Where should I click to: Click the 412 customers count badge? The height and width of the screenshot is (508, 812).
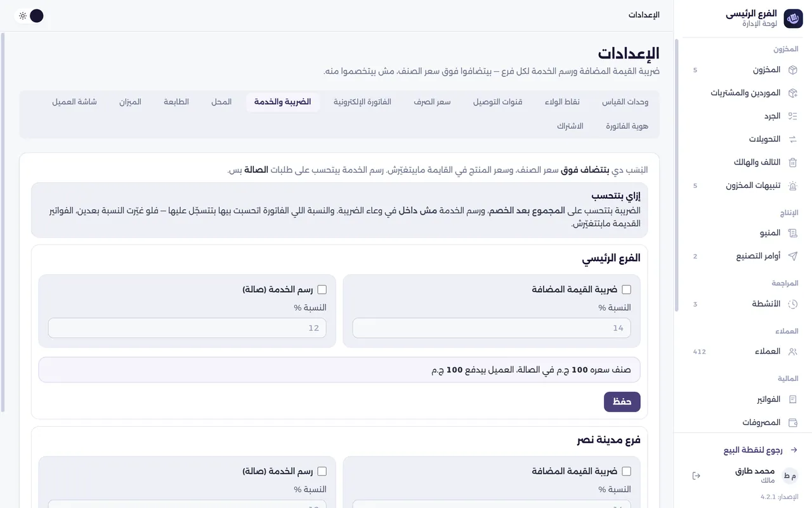[699, 352]
